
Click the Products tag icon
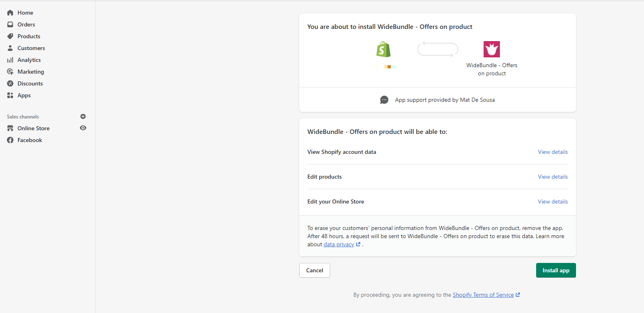tap(10, 36)
